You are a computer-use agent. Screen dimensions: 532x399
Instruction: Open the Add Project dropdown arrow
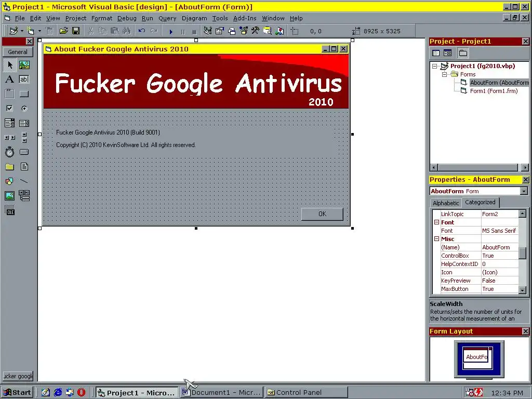tap(22, 31)
